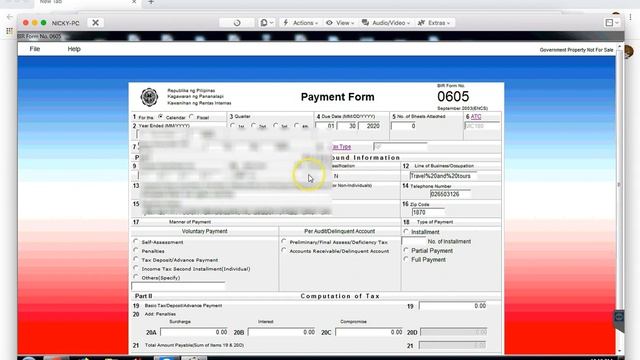The height and width of the screenshot is (360, 640).
Task: Select Accounts Receivable/Delinquent Account option
Action: tap(284, 251)
